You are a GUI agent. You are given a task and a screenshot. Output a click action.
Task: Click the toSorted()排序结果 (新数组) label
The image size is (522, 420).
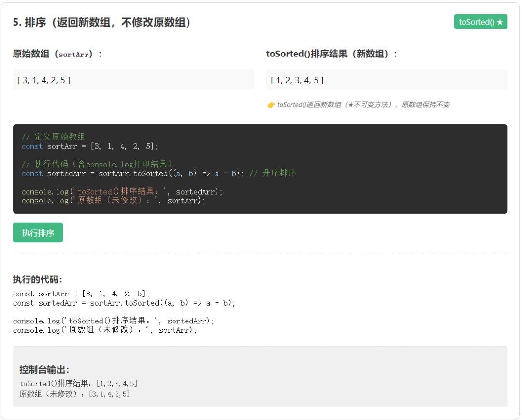pos(332,54)
